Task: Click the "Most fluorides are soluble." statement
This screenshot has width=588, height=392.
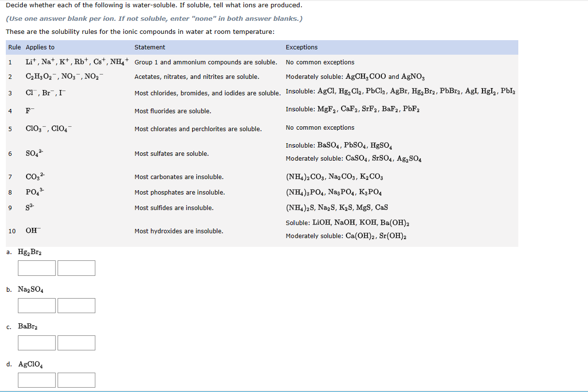Action: pyautogui.click(x=173, y=111)
